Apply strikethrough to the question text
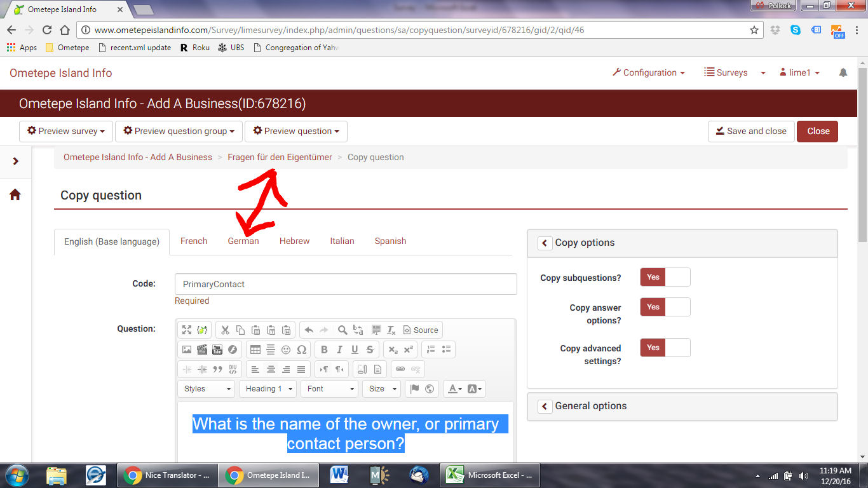Screen dimensions: 868x488 click(370, 349)
